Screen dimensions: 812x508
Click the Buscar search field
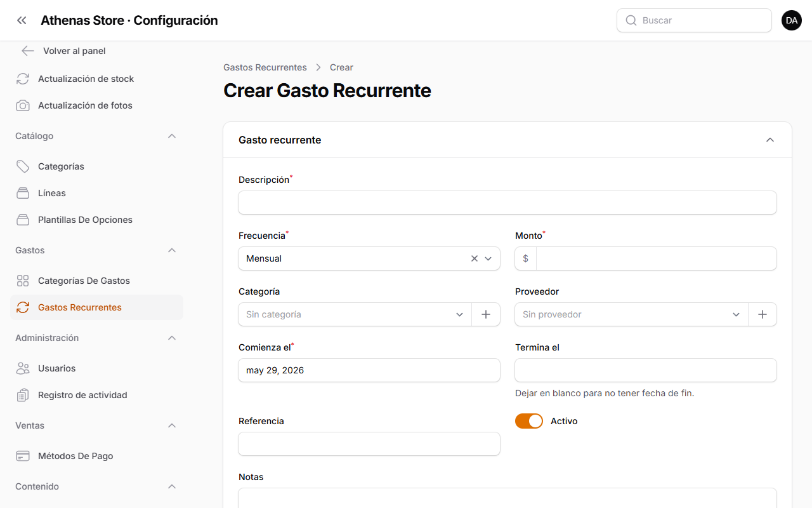point(694,20)
